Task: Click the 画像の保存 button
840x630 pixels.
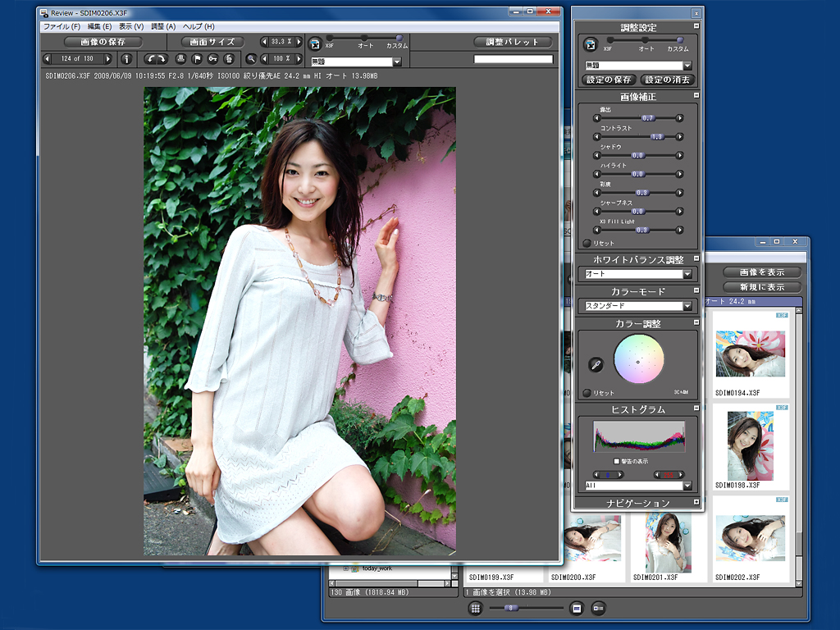Action: pos(103,42)
